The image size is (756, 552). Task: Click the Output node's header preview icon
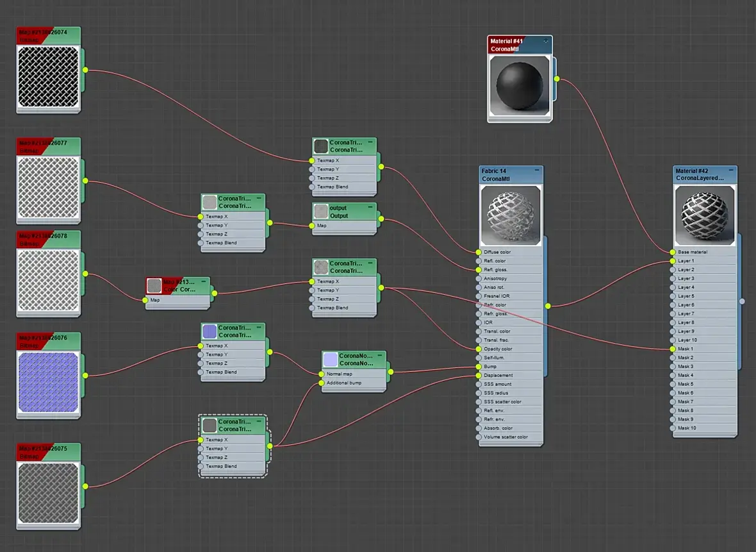tap(321, 212)
